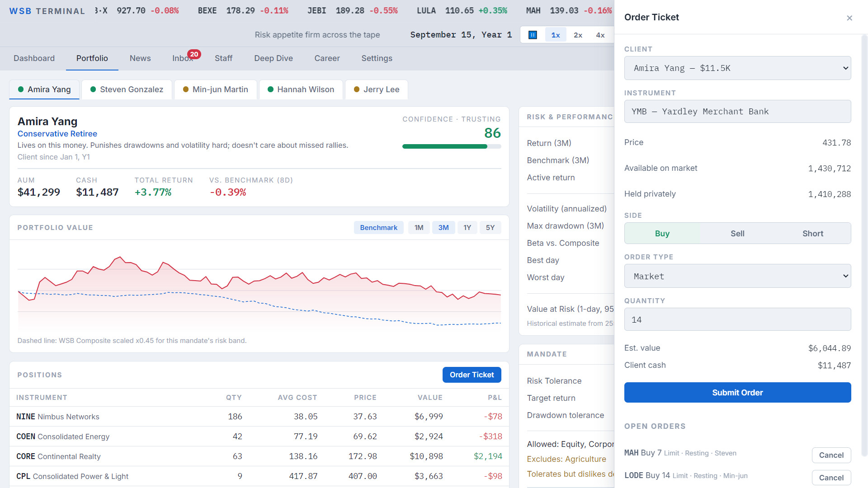Select the Sell side

point(737,234)
